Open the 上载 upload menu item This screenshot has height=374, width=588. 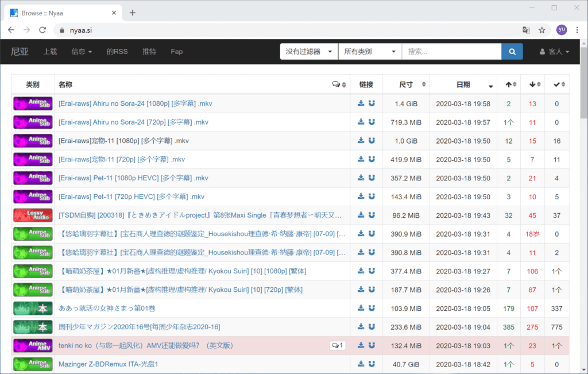coord(51,52)
